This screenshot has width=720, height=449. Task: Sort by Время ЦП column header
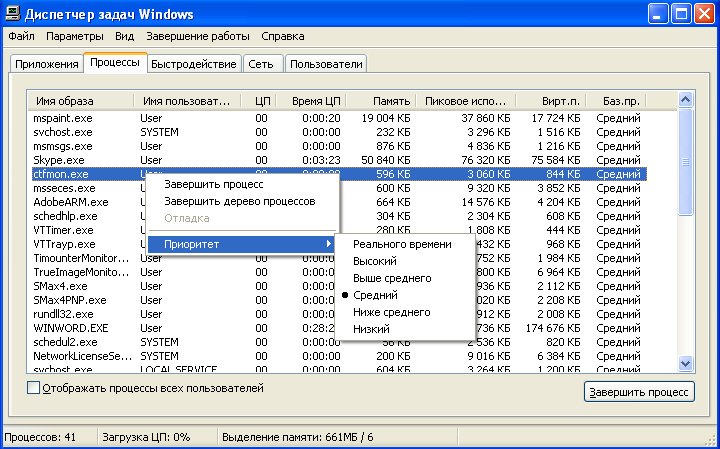click(311, 101)
